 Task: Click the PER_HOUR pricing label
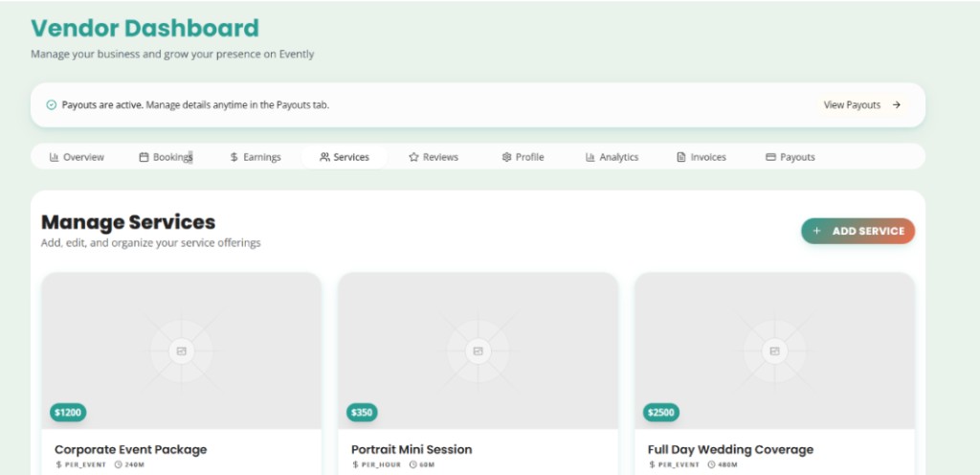[381, 465]
